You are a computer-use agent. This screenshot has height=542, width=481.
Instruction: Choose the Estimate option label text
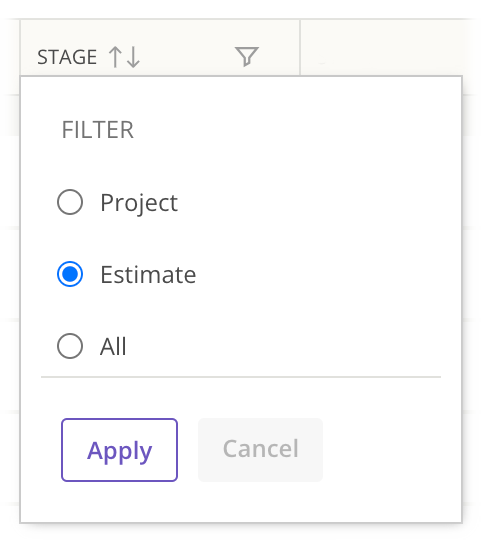click(148, 275)
